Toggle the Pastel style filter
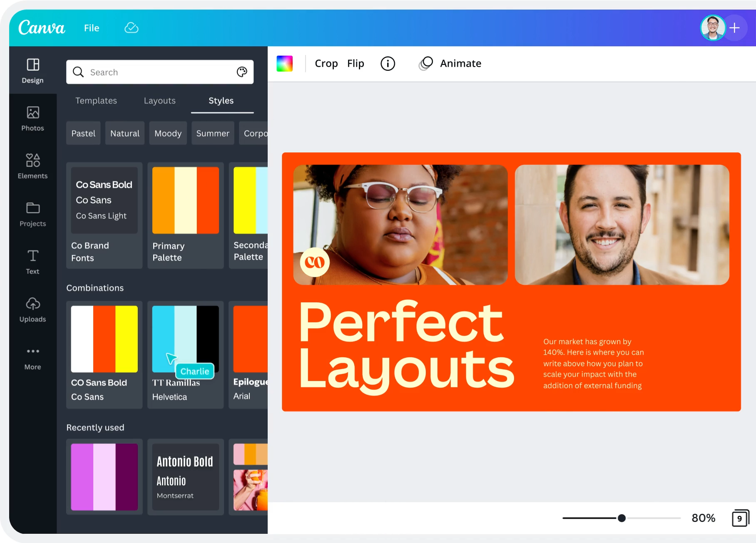Viewport: 756px width, 543px height. (x=83, y=133)
